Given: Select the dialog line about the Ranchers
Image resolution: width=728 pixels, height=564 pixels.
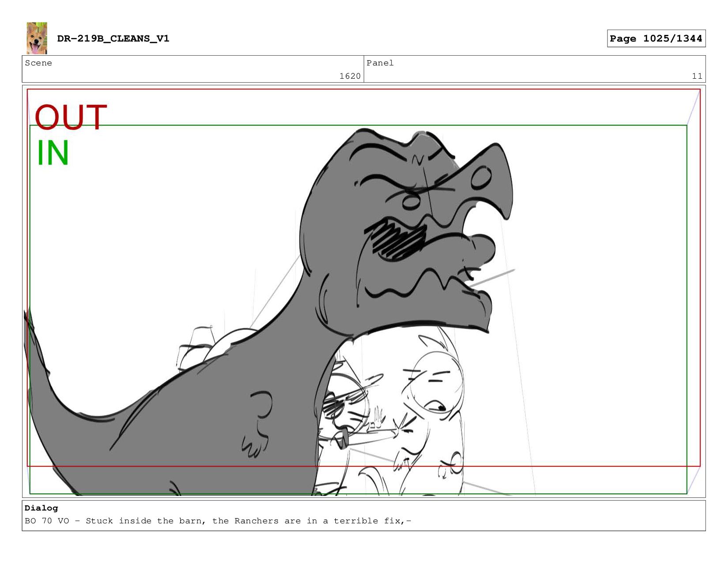Looking at the screenshot, I should click(218, 521).
